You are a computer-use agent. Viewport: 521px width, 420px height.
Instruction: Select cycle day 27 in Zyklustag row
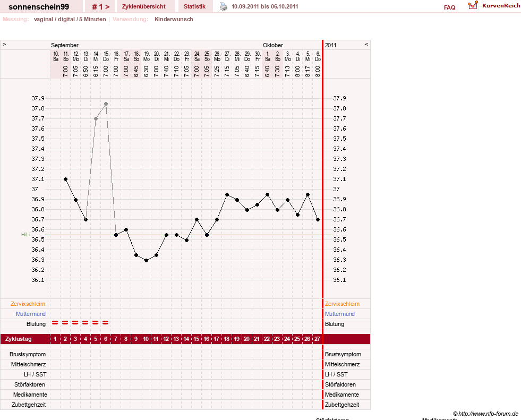click(x=317, y=339)
